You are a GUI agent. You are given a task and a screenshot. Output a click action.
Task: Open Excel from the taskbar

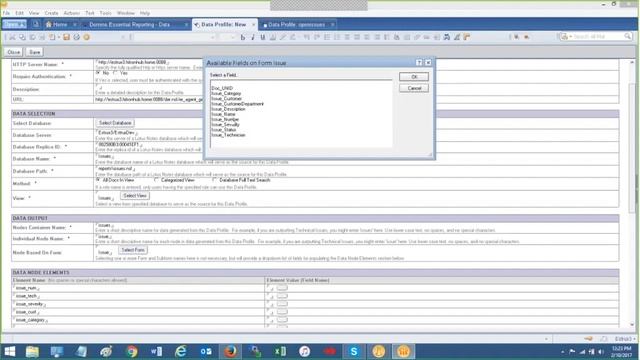click(x=280, y=351)
